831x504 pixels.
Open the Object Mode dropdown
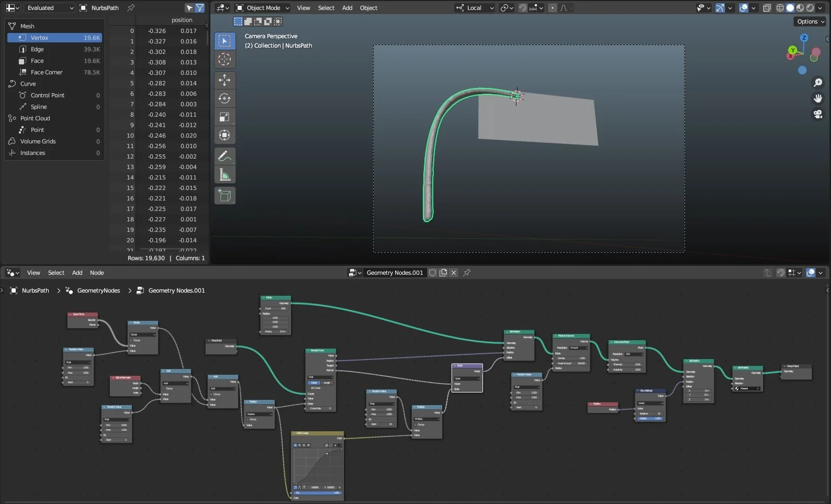[x=262, y=8]
